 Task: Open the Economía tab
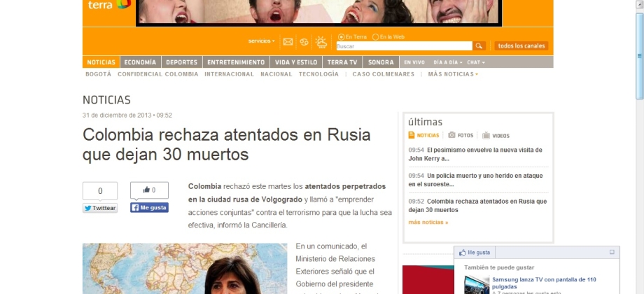point(141,62)
